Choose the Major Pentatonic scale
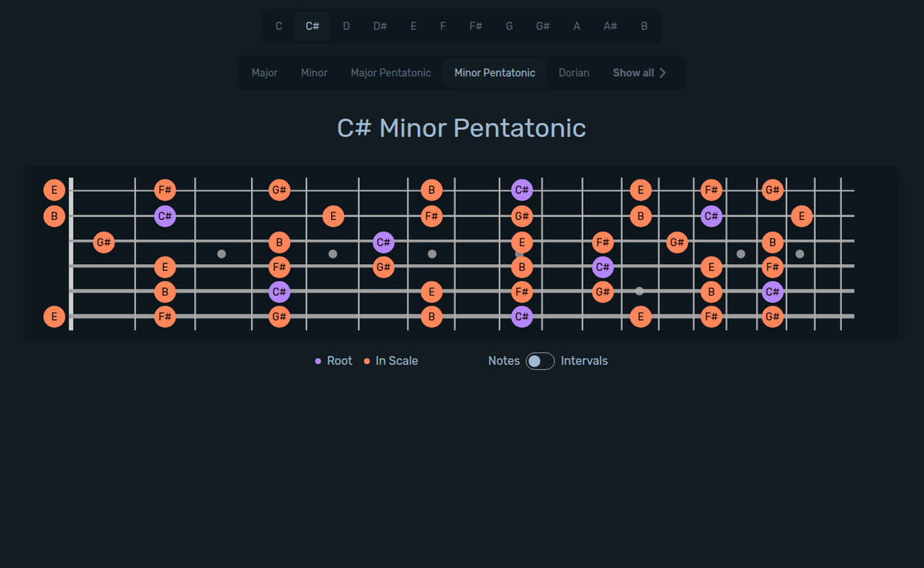 tap(391, 73)
